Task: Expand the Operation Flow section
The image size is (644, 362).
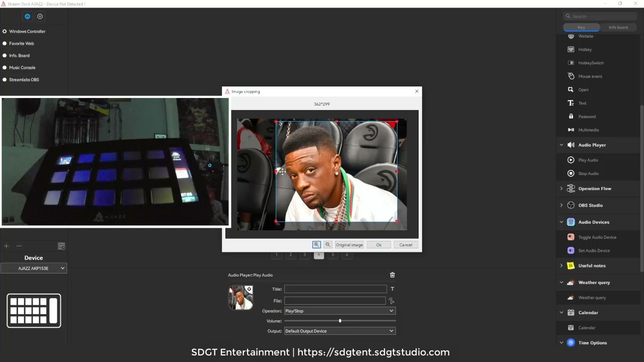Action: click(x=561, y=189)
